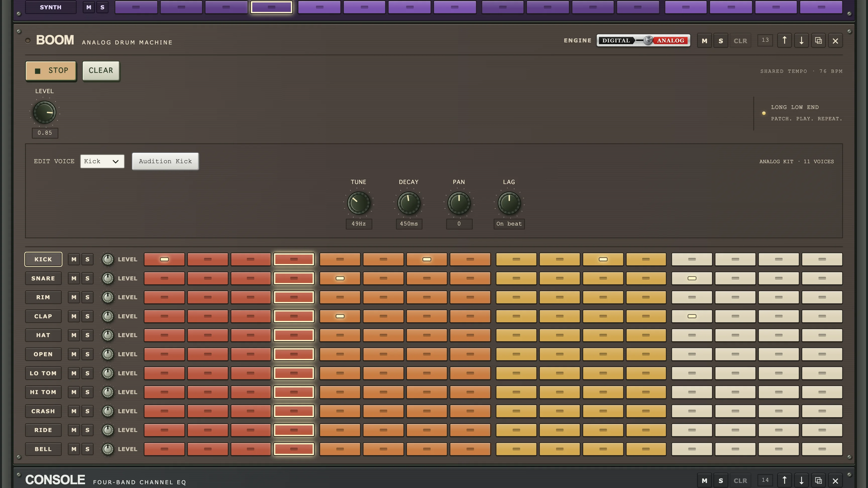Click the DECAY knob
This screenshot has width=868, height=488.
click(409, 203)
